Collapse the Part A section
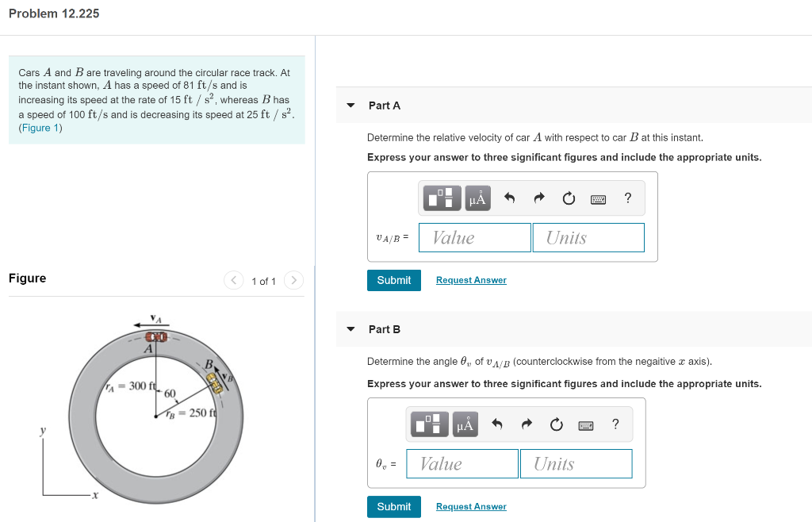Image resolution: width=812 pixels, height=522 pixels. [x=350, y=104]
